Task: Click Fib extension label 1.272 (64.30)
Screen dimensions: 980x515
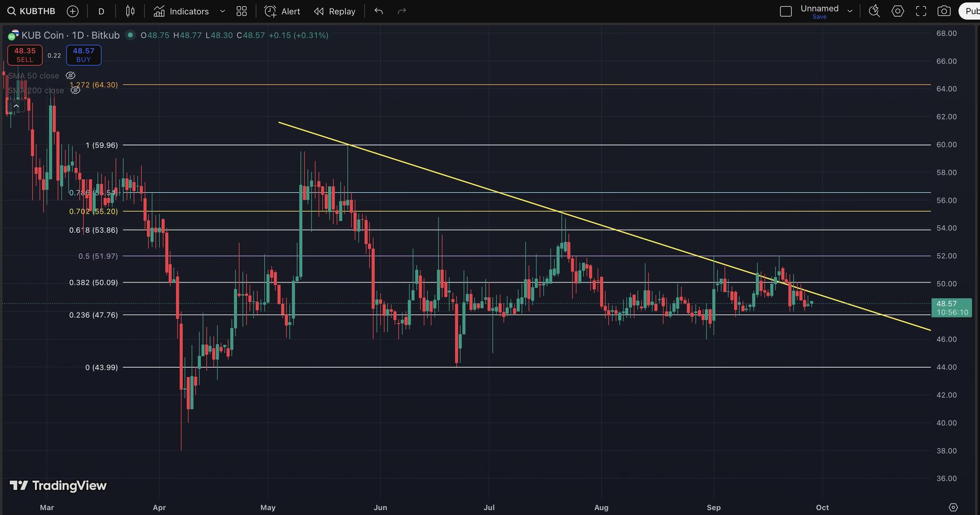Action: click(x=94, y=85)
